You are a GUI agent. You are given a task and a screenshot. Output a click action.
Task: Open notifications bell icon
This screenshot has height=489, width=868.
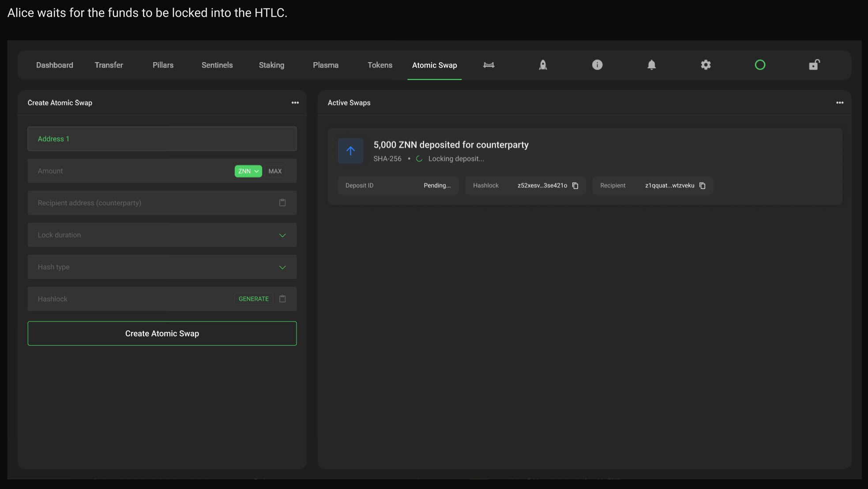(651, 65)
